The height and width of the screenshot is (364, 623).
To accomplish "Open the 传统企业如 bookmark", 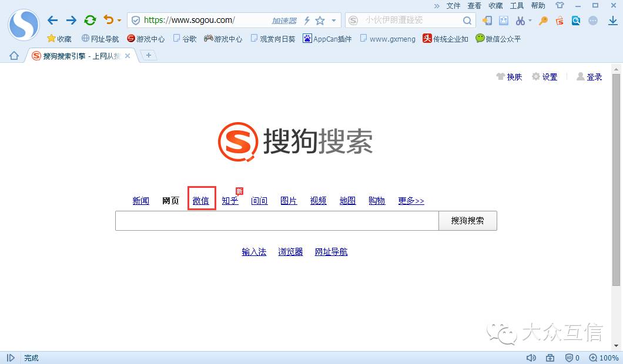I will click(x=446, y=39).
